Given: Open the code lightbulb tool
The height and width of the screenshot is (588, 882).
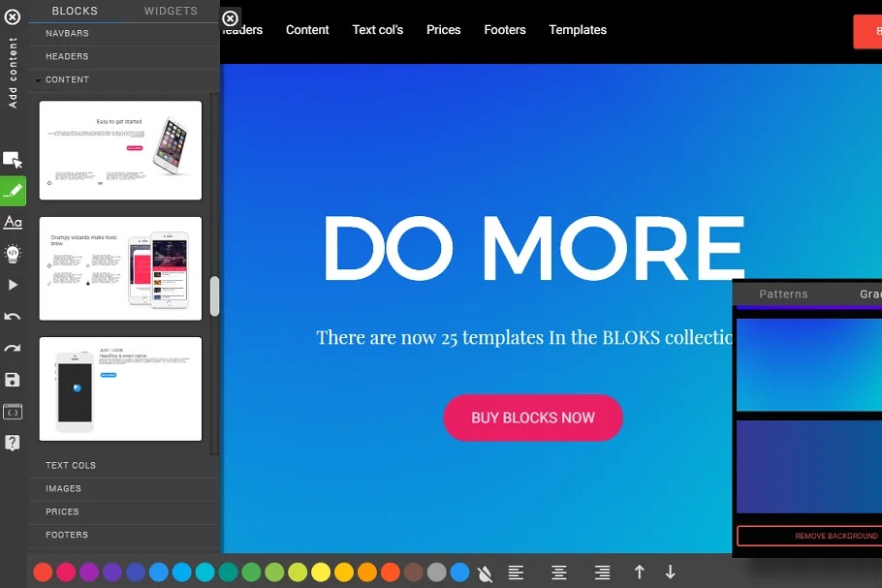Looking at the screenshot, I should (x=13, y=254).
